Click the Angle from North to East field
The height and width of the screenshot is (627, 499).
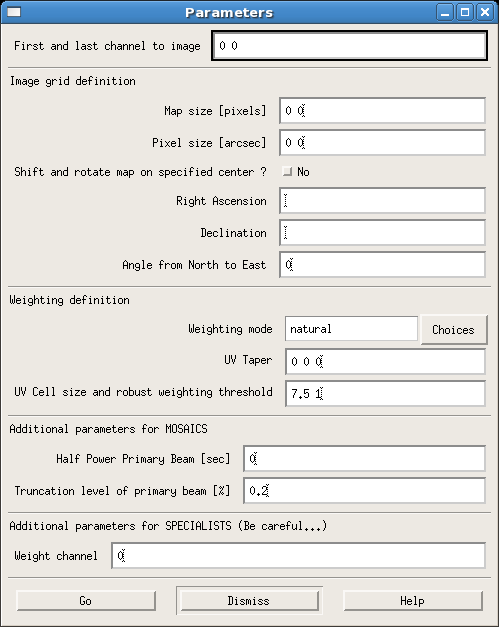382,264
